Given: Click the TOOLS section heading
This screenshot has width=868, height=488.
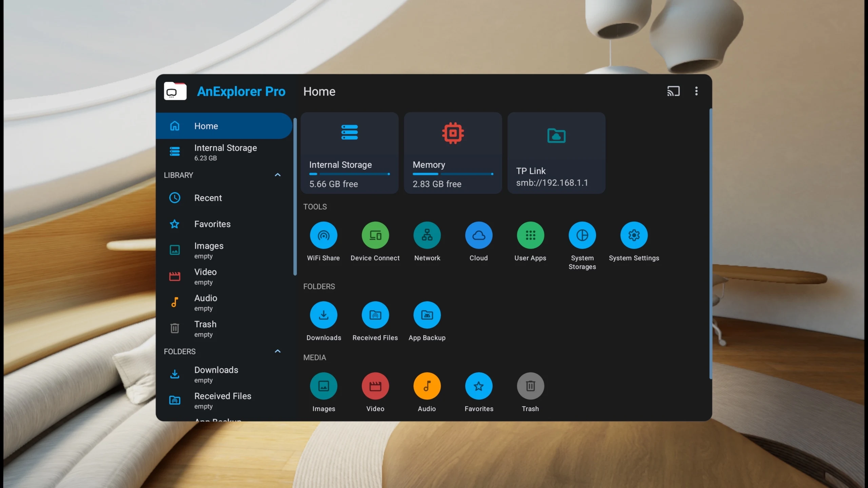Looking at the screenshot, I should pos(315,207).
